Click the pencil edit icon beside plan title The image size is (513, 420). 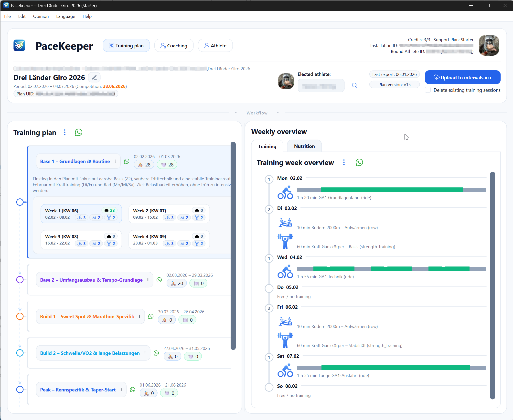point(94,78)
